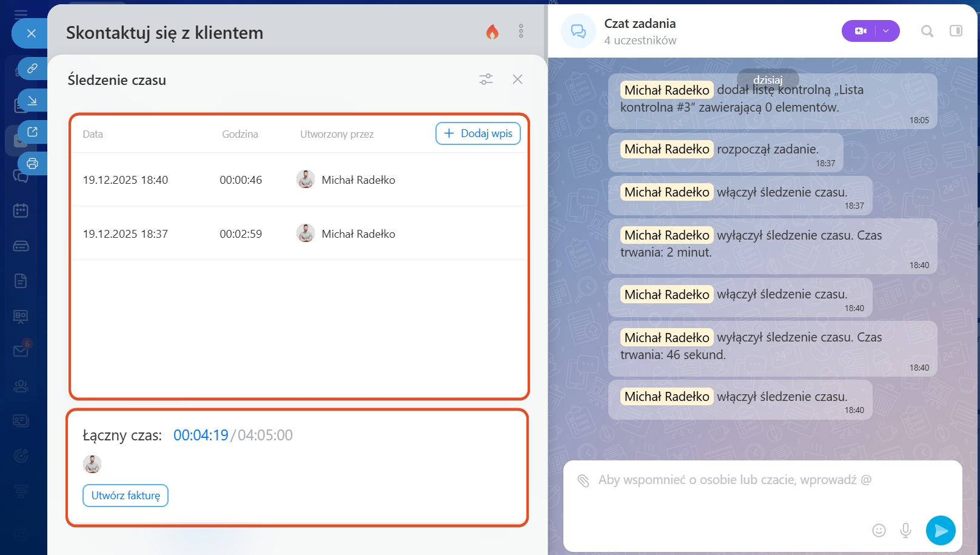Expand the video call options dropdown
The width and height of the screenshot is (980, 555).
point(886,31)
